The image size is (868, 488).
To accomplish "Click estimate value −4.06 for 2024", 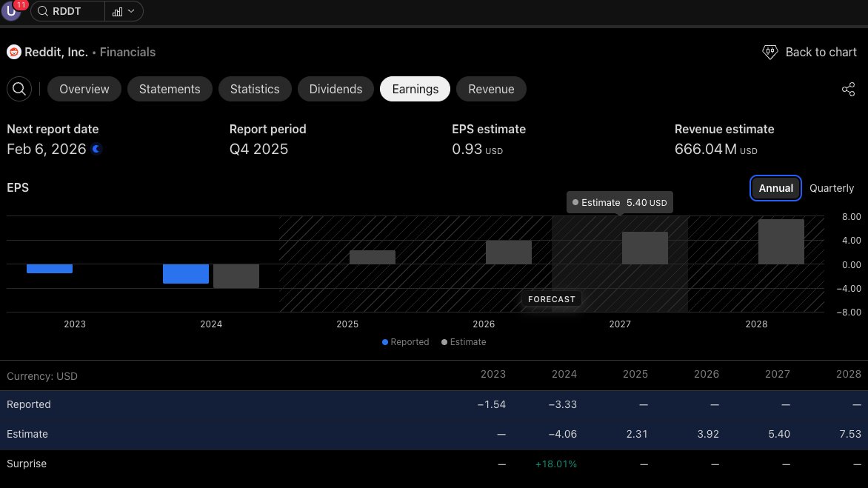I will (562, 435).
